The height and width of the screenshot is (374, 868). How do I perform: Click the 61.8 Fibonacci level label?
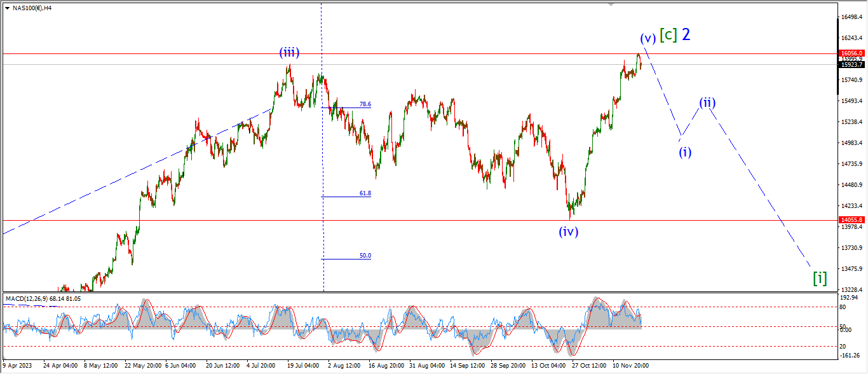coord(365,193)
